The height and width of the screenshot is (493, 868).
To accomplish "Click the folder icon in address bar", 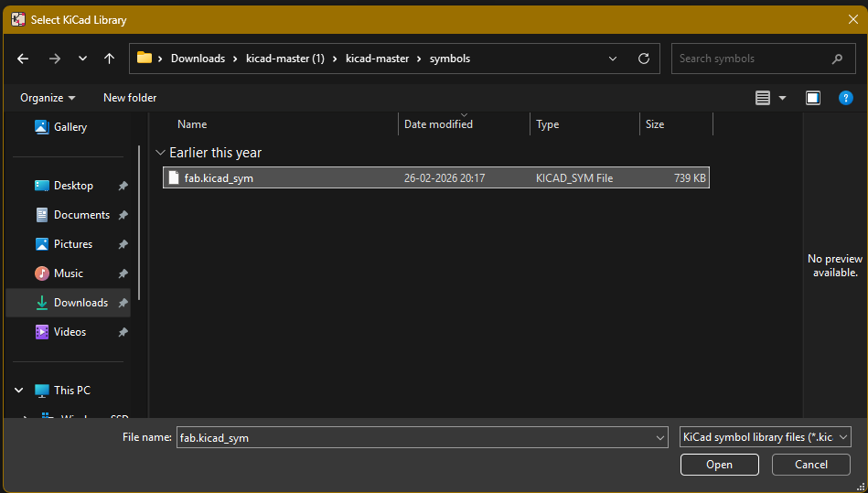I will (145, 58).
